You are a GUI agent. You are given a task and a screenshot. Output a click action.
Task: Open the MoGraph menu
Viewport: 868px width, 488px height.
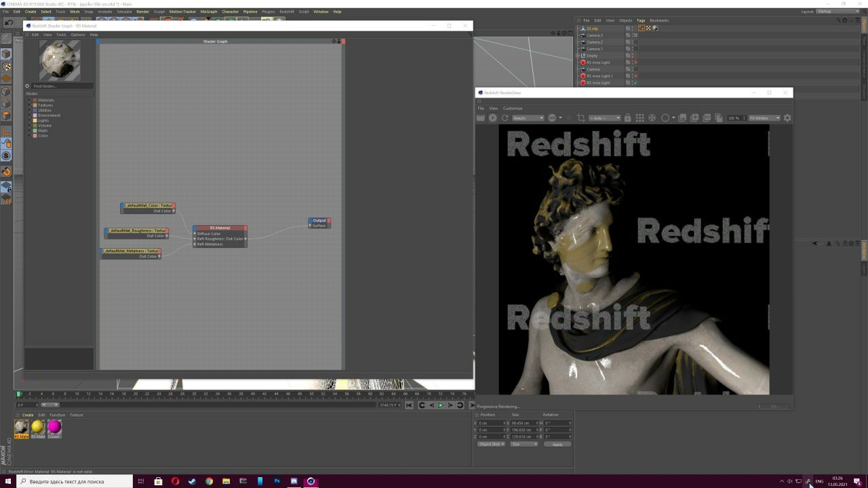[x=208, y=12]
